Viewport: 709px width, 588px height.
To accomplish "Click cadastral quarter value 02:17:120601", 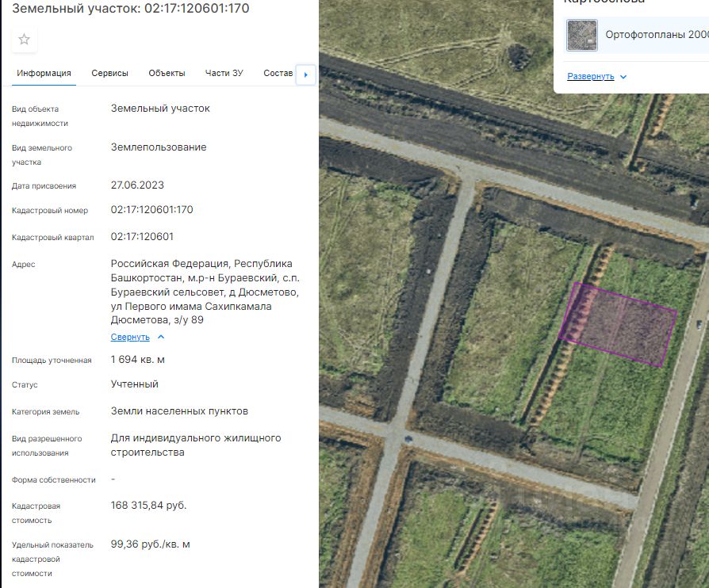I will point(142,237).
